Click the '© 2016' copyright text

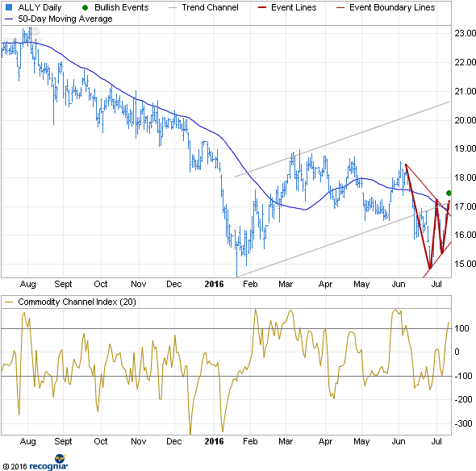tap(15, 466)
